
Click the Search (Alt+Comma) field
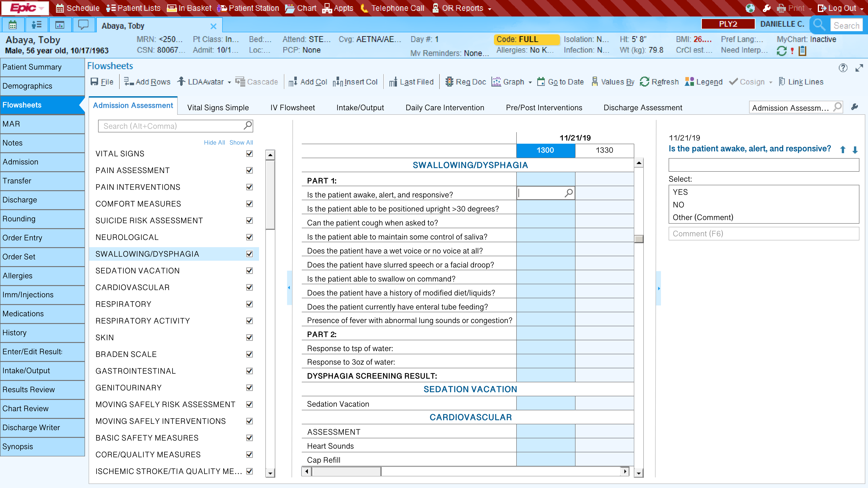pyautogui.click(x=175, y=126)
